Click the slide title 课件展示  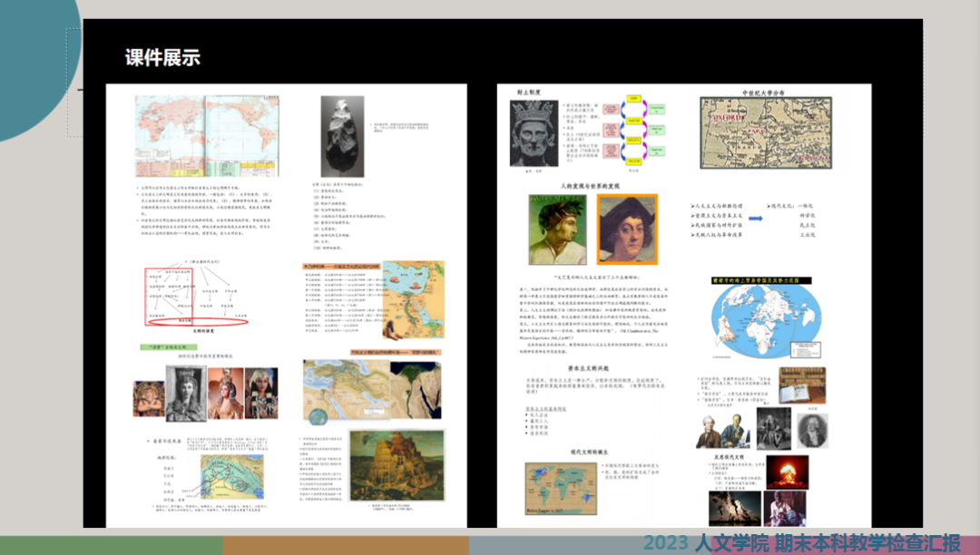[162, 57]
